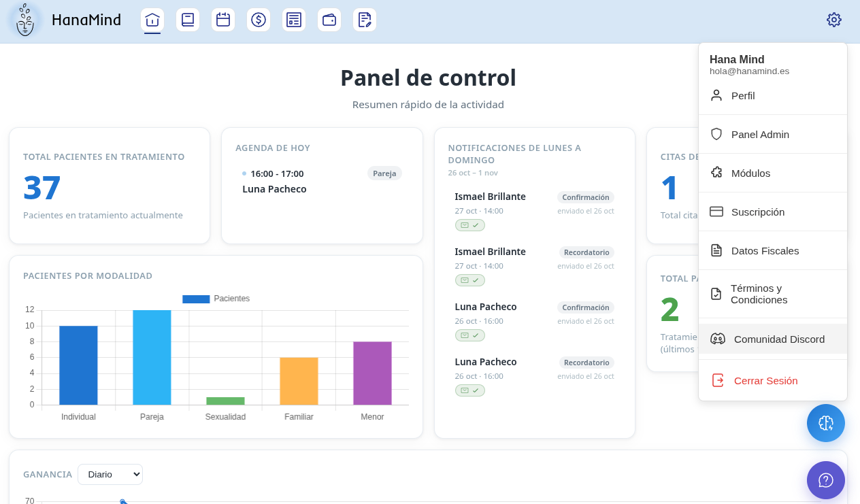Select Perfil from the user menu
Image resolution: width=860 pixels, height=504 pixels.
pyautogui.click(x=773, y=96)
